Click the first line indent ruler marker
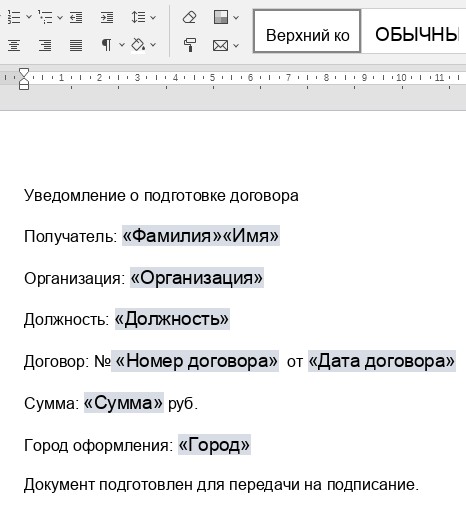466x509 pixels. (24, 73)
